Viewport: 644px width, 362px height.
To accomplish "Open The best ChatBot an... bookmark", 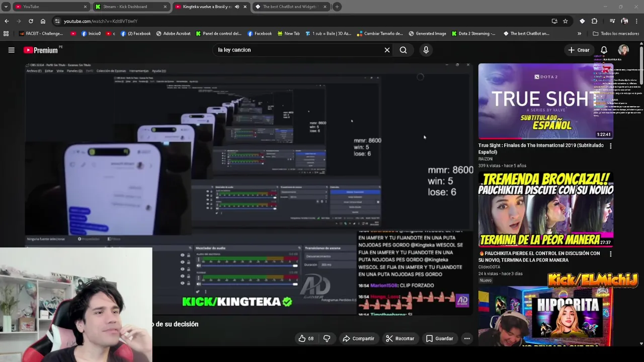I will click(x=526, y=34).
